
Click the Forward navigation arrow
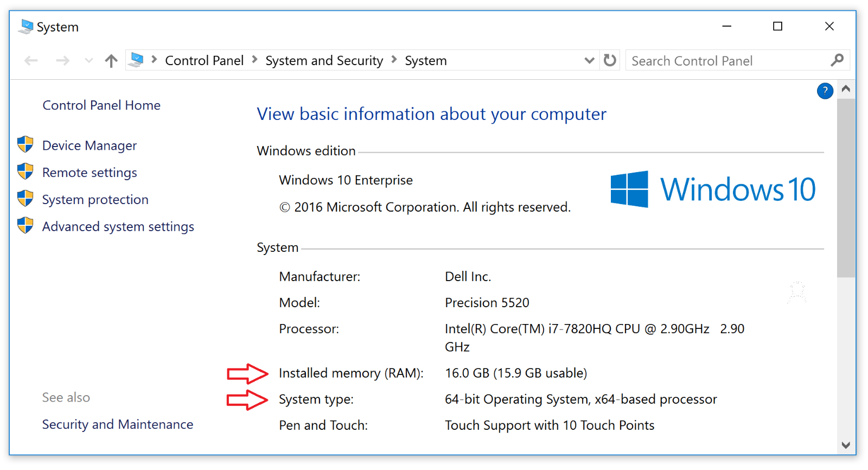62,61
